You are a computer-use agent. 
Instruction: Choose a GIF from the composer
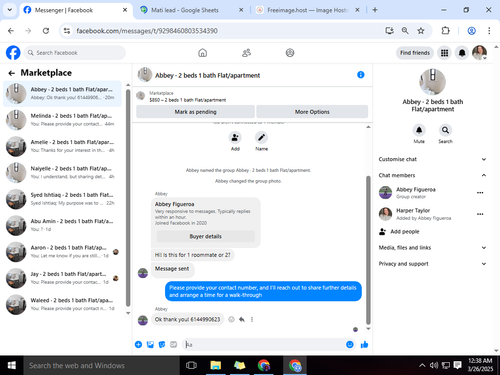174,344
